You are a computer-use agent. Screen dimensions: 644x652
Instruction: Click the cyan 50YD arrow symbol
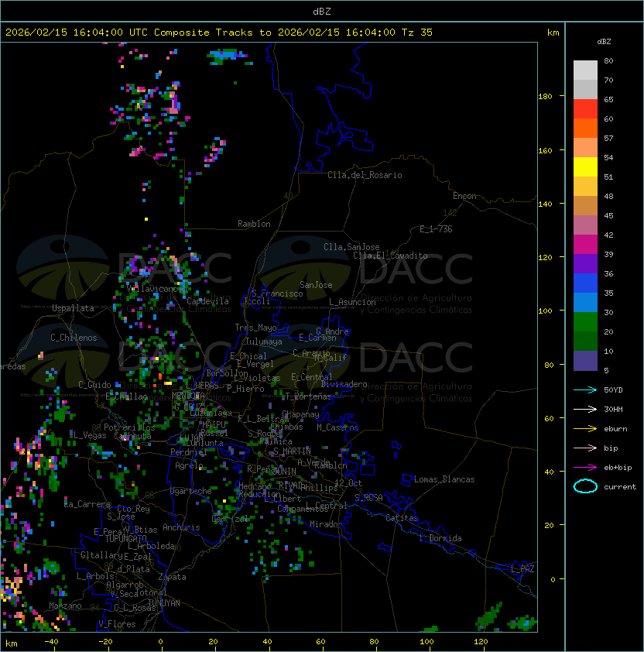(585, 389)
